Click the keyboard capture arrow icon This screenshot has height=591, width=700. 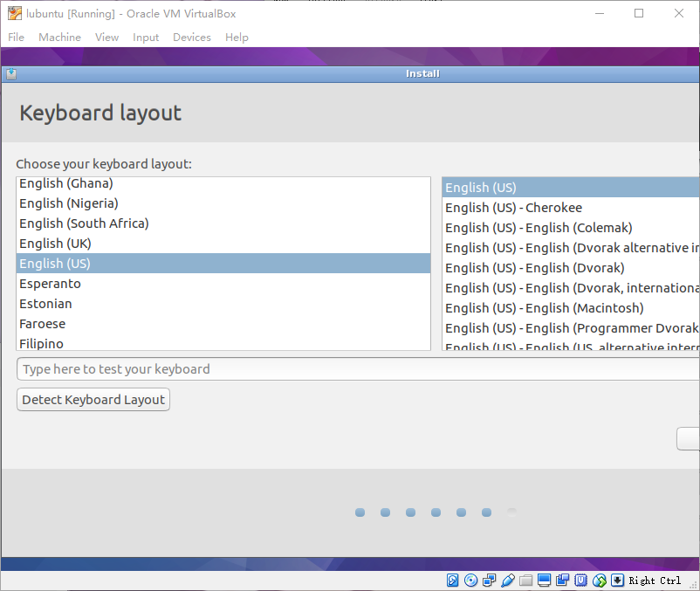click(x=618, y=581)
